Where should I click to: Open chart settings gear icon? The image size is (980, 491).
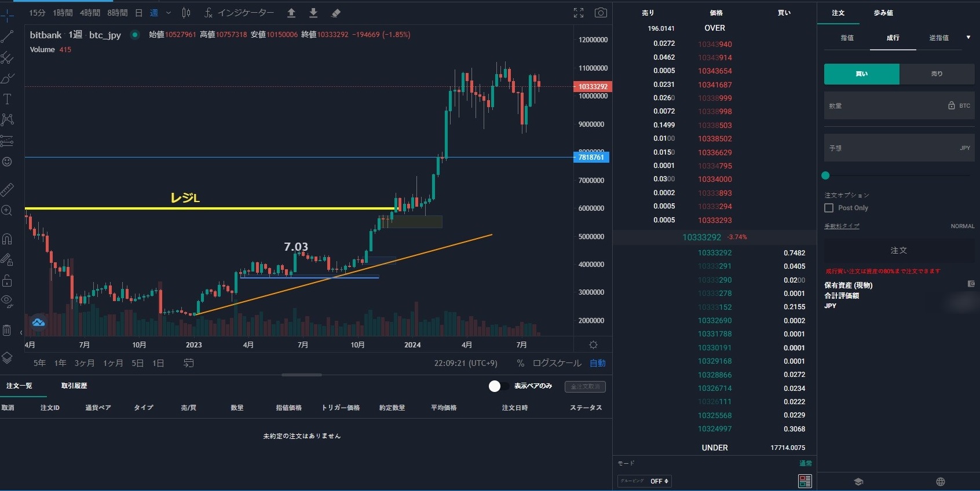[x=593, y=345]
